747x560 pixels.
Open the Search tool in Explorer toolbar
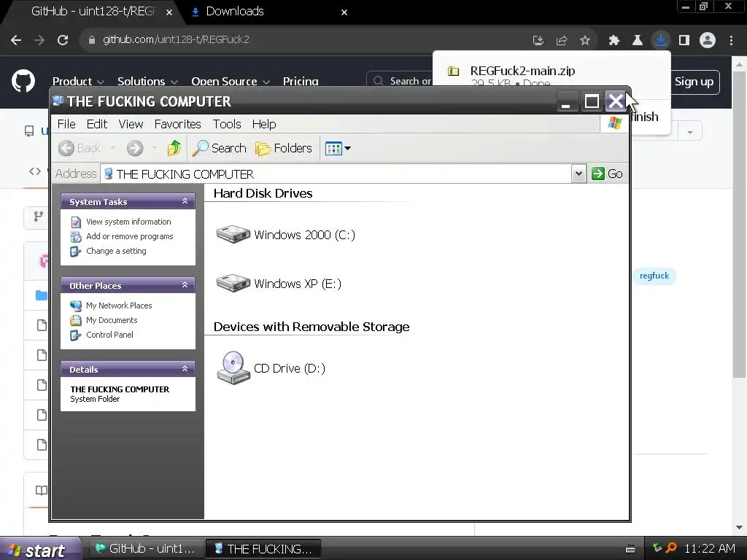(x=219, y=148)
